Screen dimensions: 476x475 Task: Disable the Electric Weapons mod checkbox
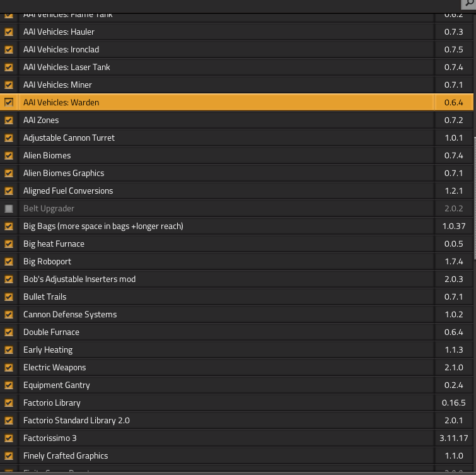click(9, 367)
